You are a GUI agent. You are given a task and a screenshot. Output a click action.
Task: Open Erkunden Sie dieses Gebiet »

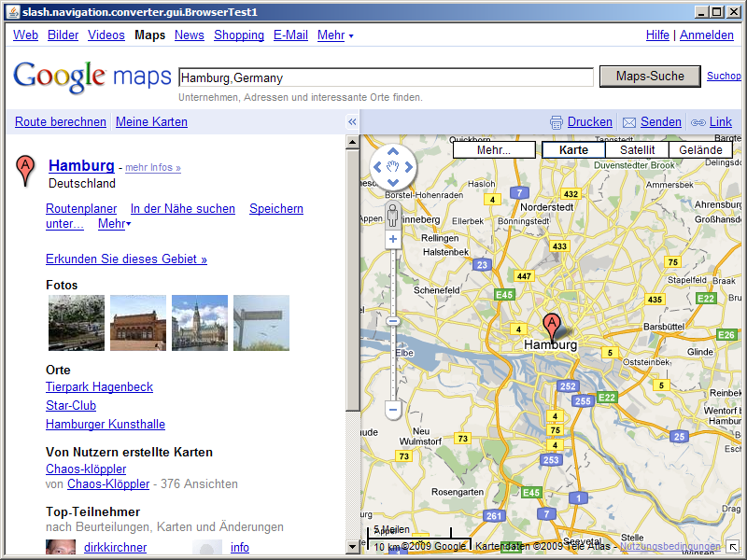[x=126, y=259]
